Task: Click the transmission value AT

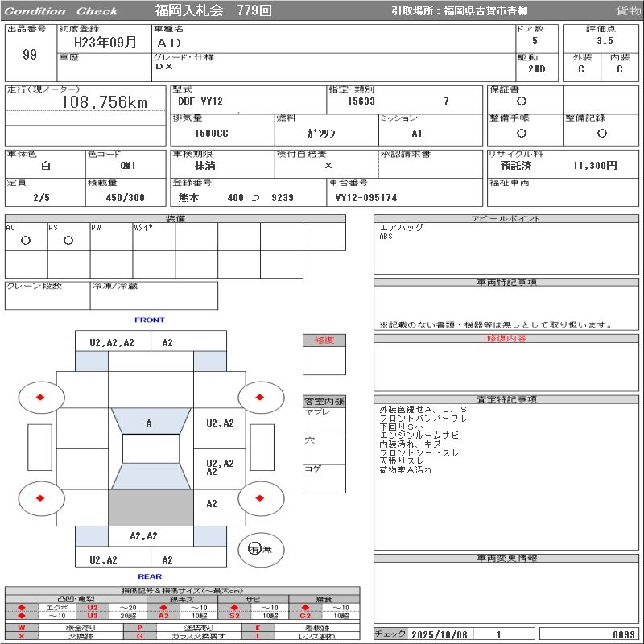Action: [x=417, y=133]
